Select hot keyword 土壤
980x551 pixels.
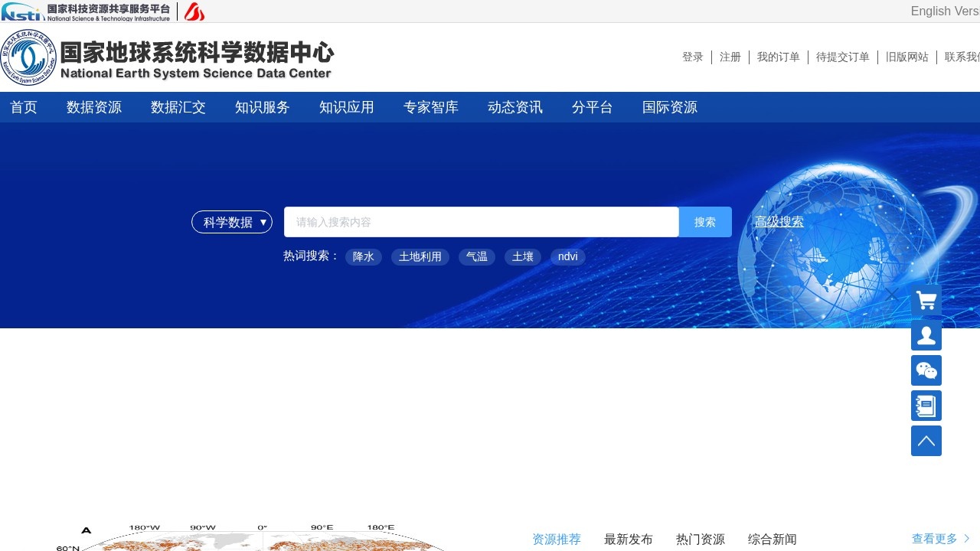[523, 256]
